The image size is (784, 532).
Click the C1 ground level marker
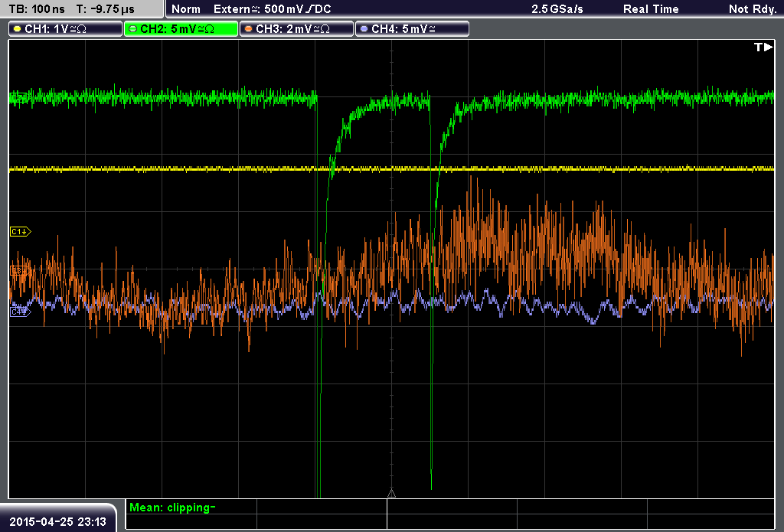point(21,231)
